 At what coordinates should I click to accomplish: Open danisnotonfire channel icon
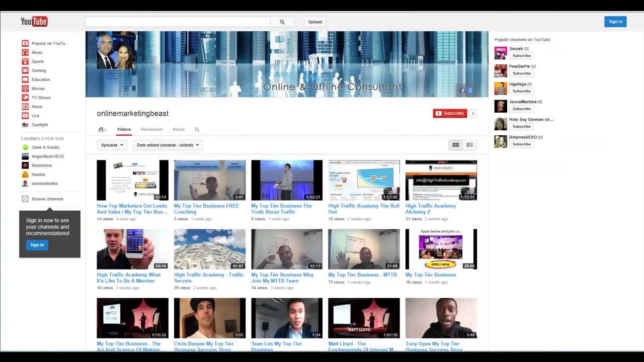pos(25,184)
